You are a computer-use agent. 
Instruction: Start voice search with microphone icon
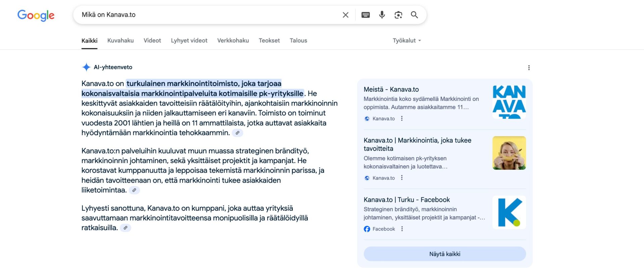382,15
